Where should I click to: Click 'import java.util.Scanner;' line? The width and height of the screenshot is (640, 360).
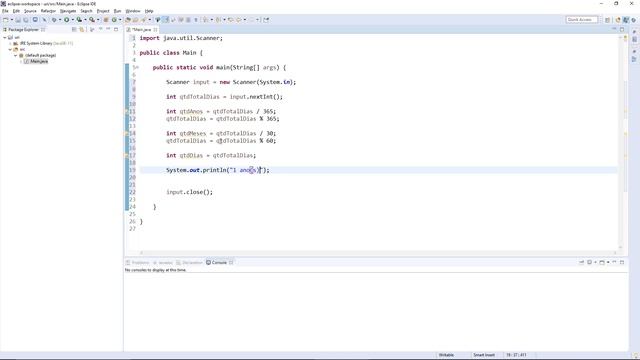click(181, 38)
